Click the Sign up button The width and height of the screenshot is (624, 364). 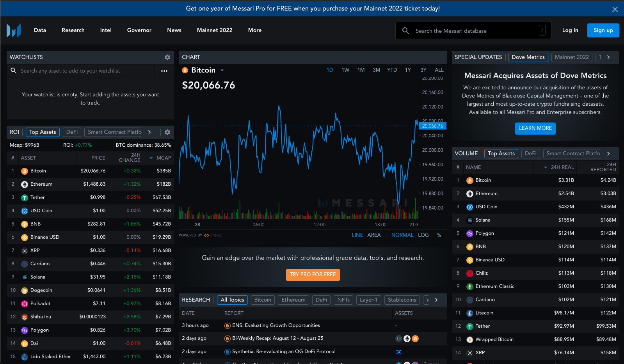603,30
